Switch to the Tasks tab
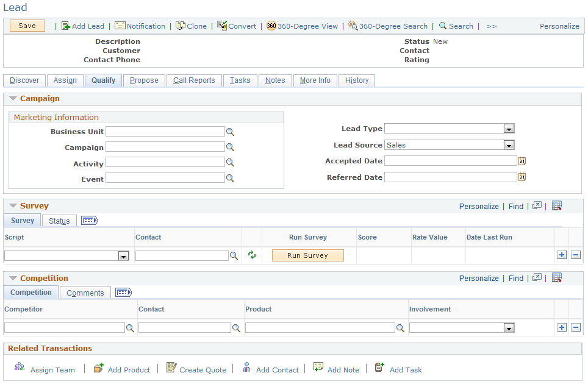The image size is (588, 384). [x=240, y=80]
